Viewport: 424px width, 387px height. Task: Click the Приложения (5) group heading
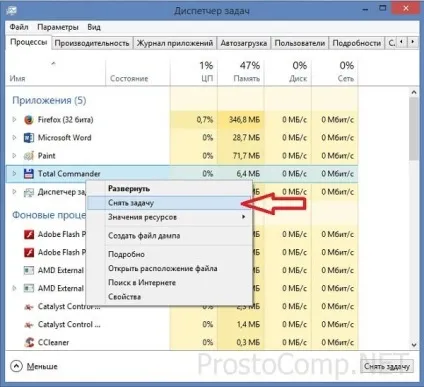49,100
